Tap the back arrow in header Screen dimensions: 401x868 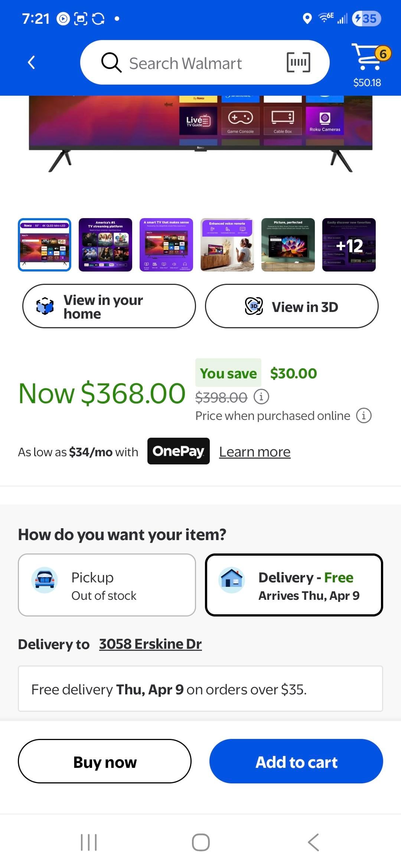click(x=32, y=62)
